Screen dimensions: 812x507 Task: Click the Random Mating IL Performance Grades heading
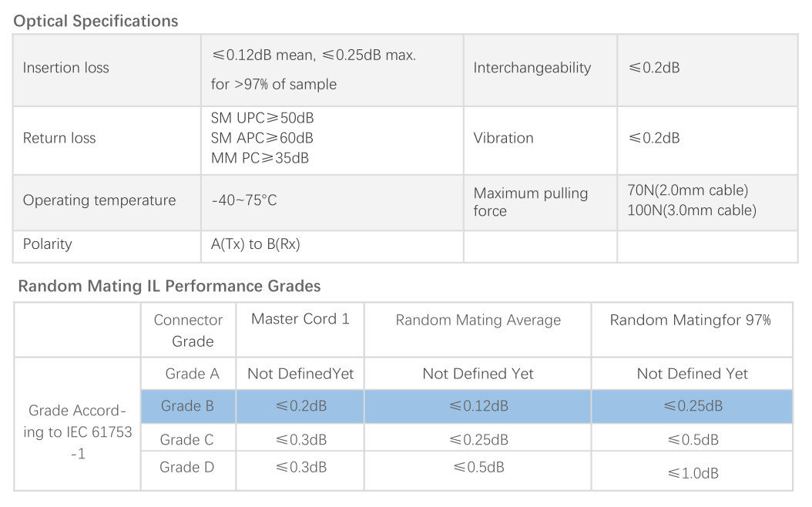point(169,286)
